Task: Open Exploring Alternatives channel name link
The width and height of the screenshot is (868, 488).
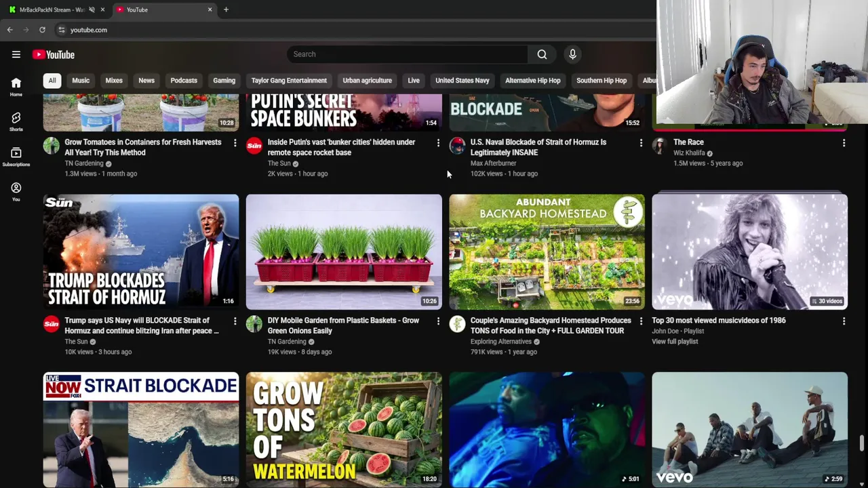Action: tap(501, 342)
